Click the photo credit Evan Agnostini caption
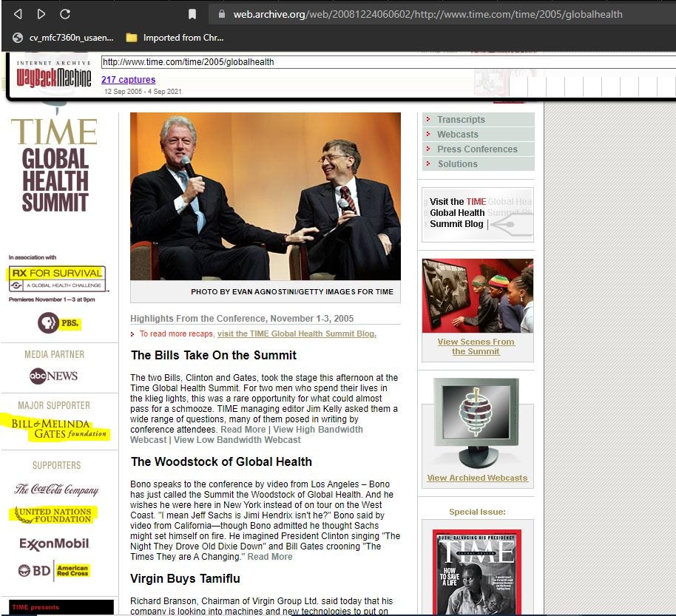The image size is (676, 616). pos(292,292)
